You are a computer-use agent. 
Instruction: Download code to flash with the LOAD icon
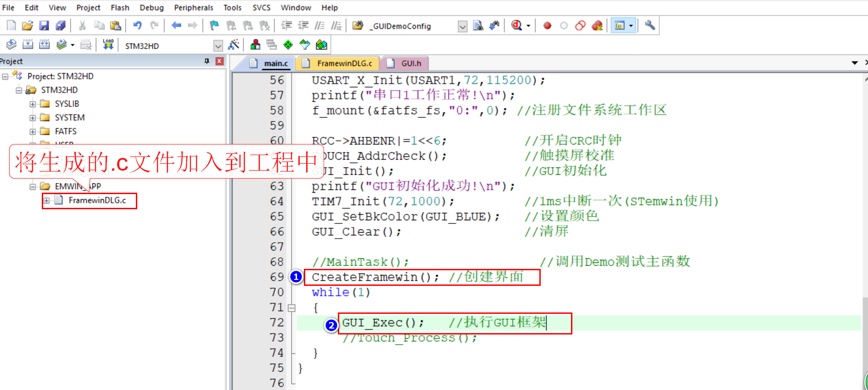108,45
